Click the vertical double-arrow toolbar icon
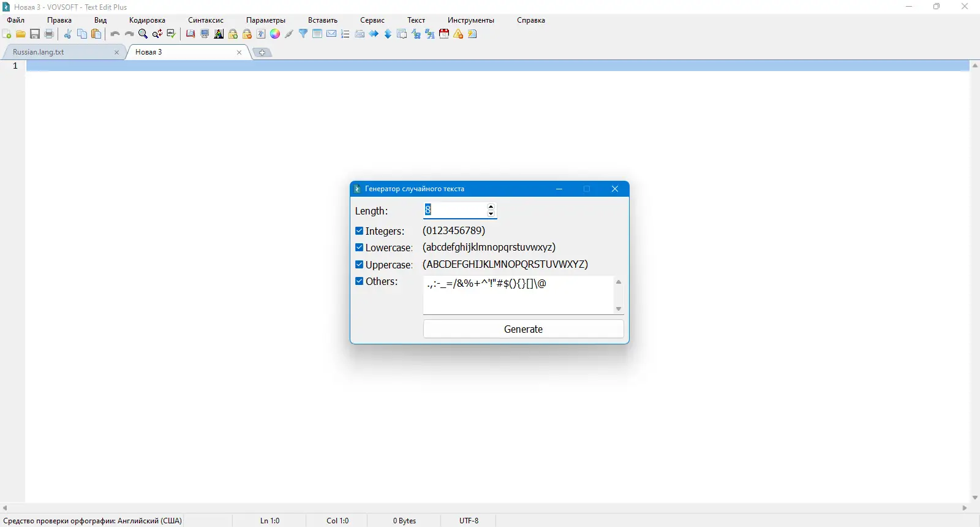The image size is (980, 527). pos(388,34)
